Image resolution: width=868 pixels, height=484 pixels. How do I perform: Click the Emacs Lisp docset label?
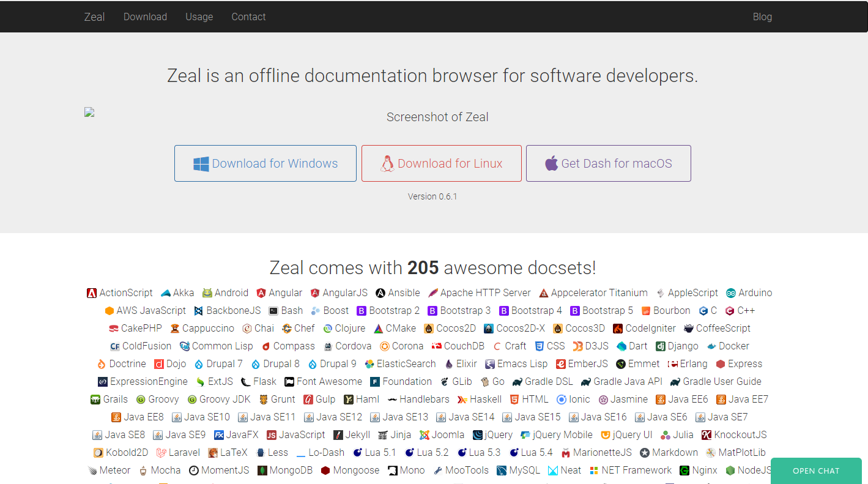coord(522,364)
